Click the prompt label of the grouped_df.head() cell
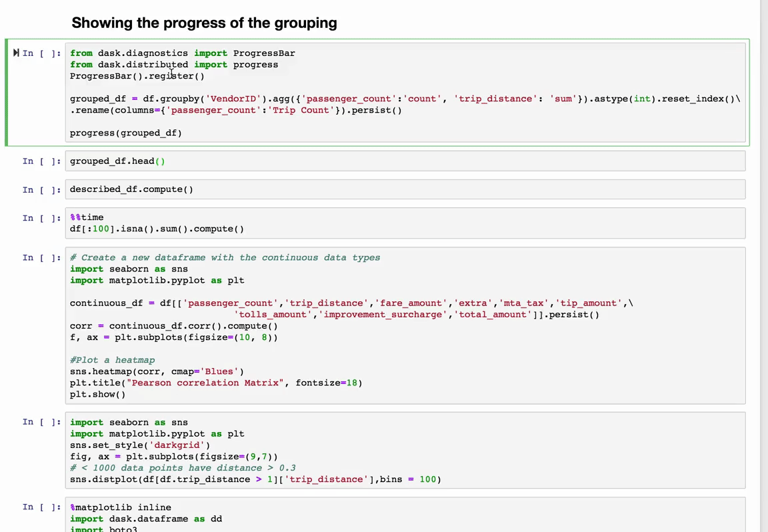This screenshot has width=768, height=532. [x=41, y=161]
